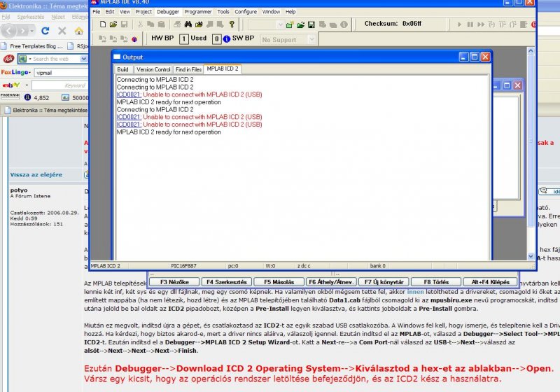Viewport: 560px width, 392px height.
Task: Click the debugger Reset icon
Action: tap(524, 24)
